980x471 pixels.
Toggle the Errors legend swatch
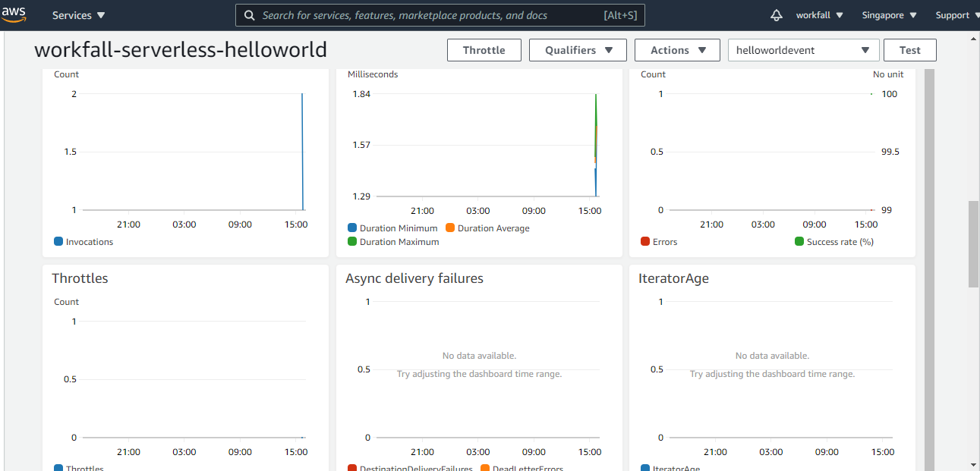pos(645,242)
